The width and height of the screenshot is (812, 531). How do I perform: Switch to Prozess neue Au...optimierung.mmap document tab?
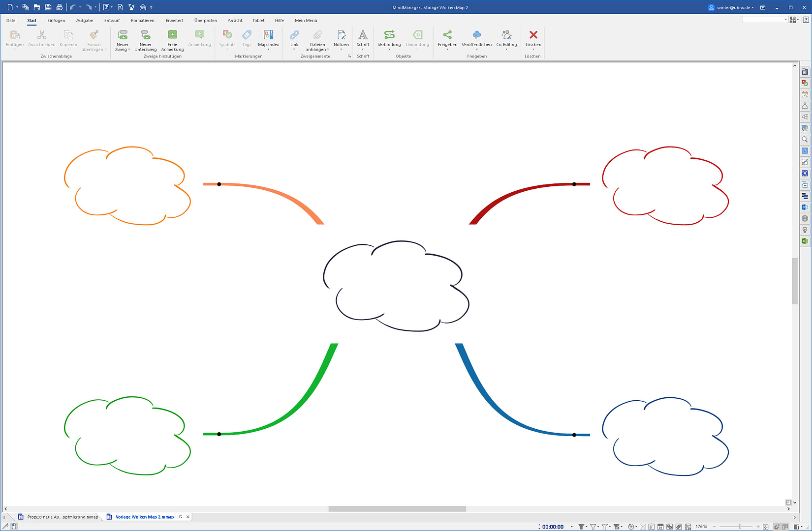[58, 517]
